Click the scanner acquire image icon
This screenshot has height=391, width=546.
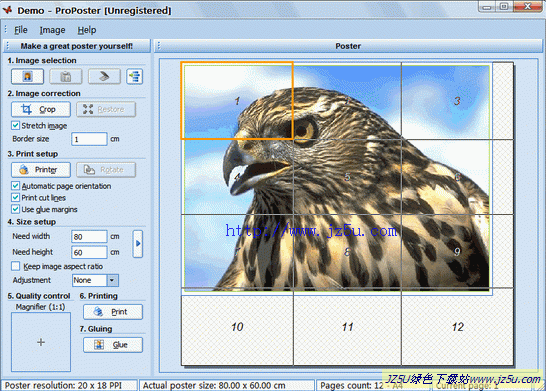coord(104,76)
